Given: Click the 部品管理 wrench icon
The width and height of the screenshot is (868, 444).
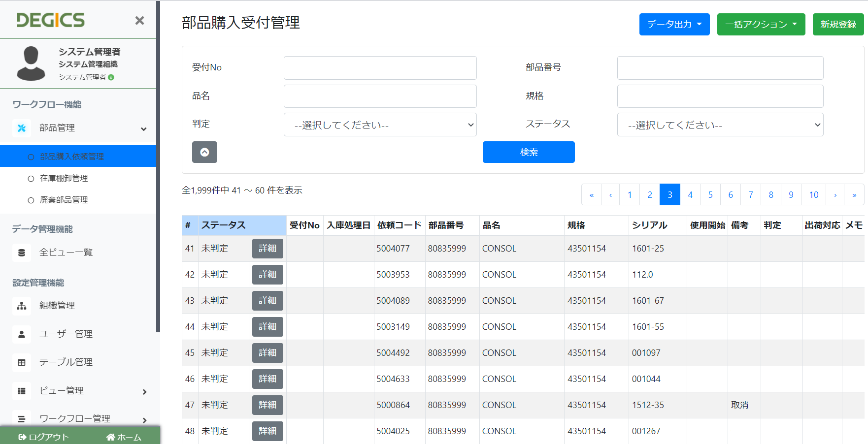Looking at the screenshot, I should (22, 128).
